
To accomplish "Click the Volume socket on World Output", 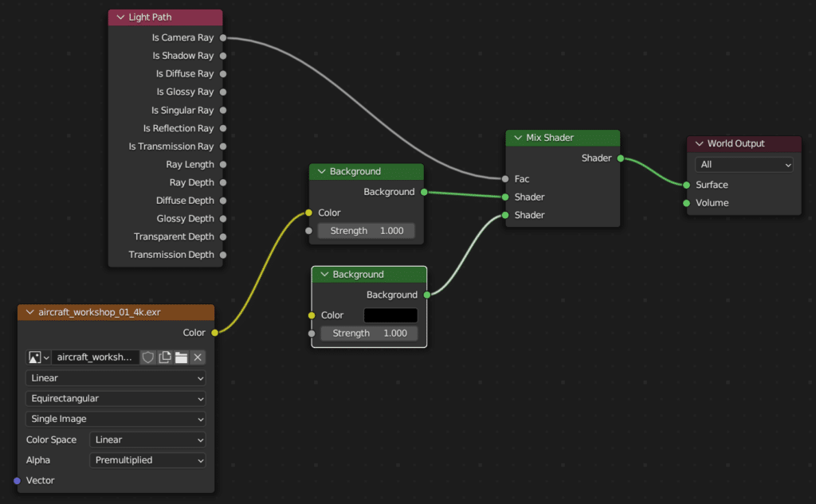I will 686,203.
